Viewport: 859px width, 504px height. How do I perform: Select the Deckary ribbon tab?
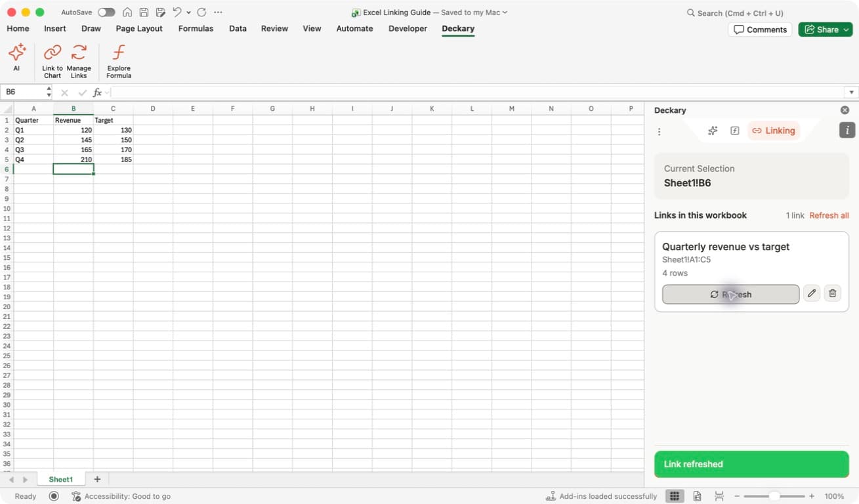pyautogui.click(x=458, y=28)
